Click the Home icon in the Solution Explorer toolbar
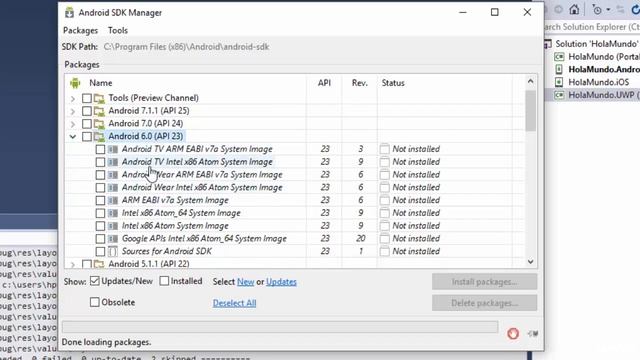 pyautogui.click(x=574, y=10)
